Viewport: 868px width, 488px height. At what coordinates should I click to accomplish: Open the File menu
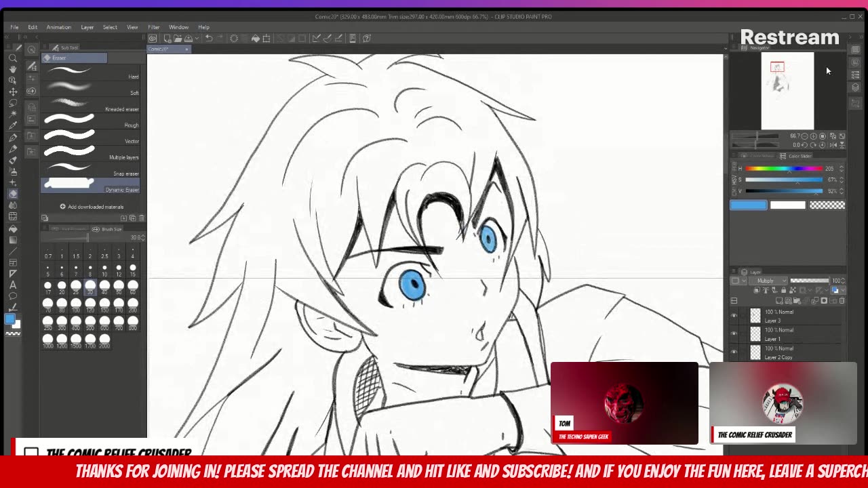[14, 27]
